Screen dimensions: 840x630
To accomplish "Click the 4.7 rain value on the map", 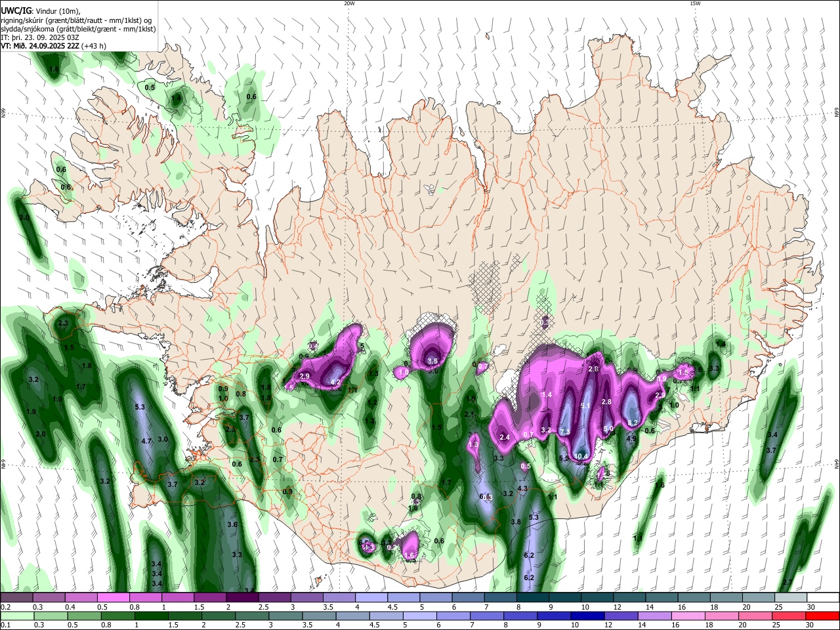I will coord(146,442).
